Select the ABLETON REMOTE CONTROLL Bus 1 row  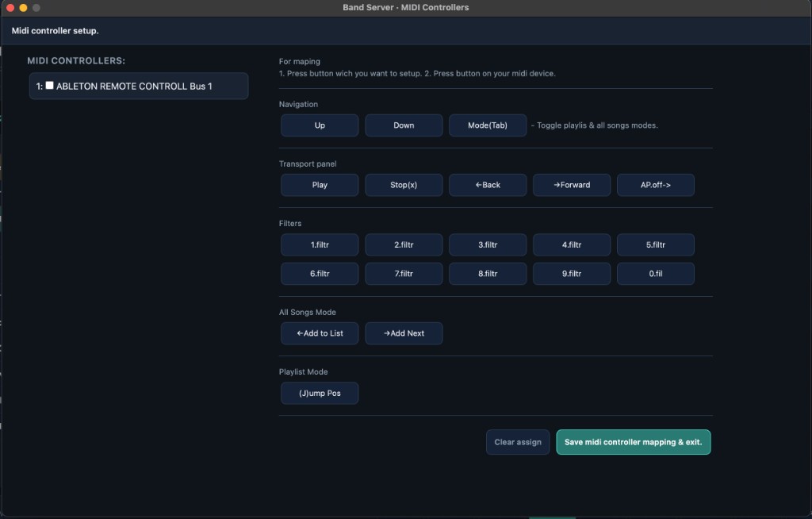[138, 86]
